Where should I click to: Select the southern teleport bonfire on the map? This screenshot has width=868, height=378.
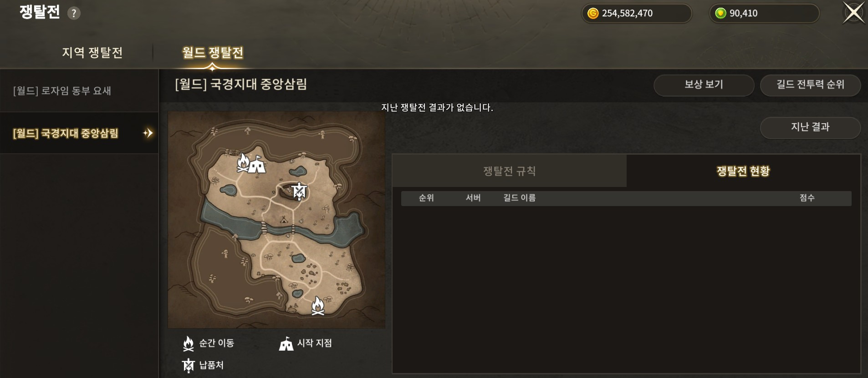[x=318, y=306]
